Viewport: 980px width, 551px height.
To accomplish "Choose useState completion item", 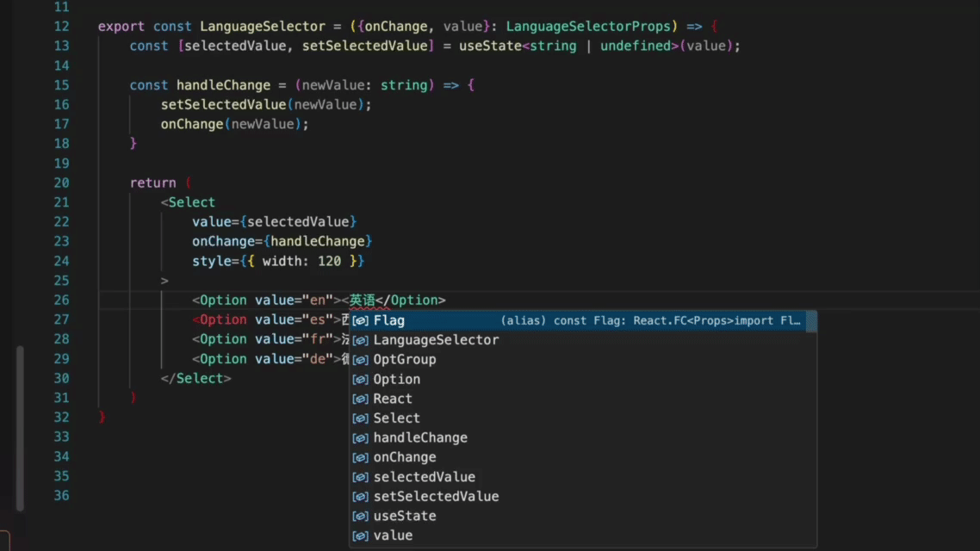I will [x=582, y=516].
